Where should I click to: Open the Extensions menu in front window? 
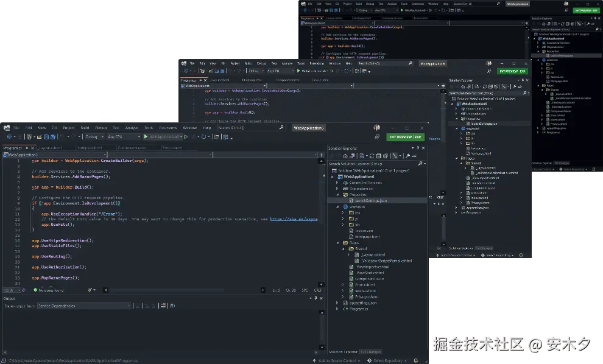pos(168,128)
